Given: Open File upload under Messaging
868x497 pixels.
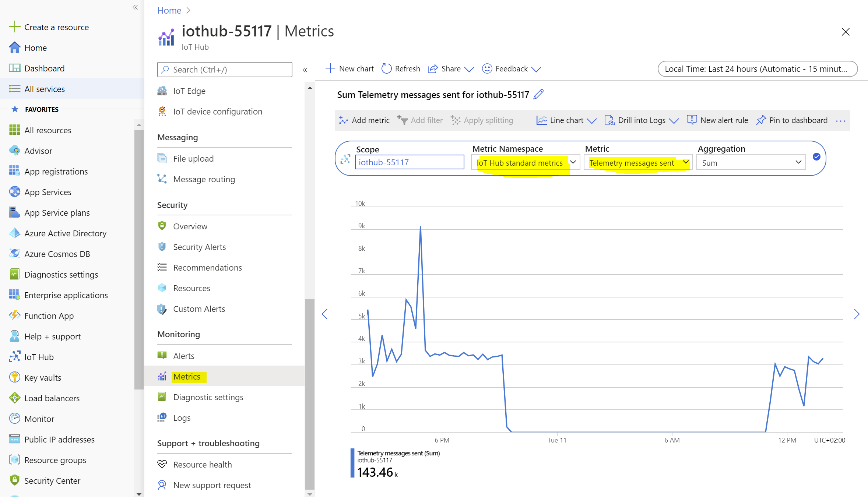Looking at the screenshot, I should pyautogui.click(x=193, y=159).
